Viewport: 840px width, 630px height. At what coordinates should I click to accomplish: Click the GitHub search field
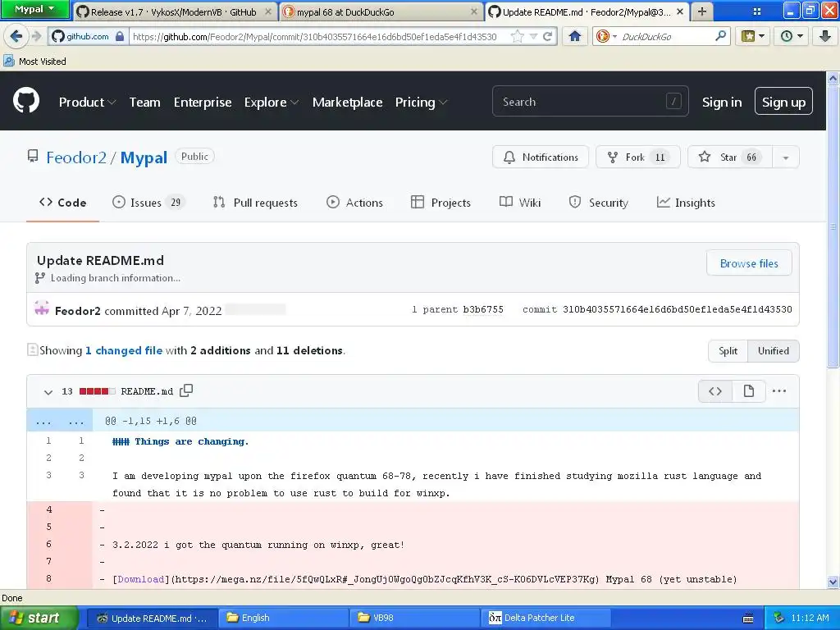coord(591,101)
